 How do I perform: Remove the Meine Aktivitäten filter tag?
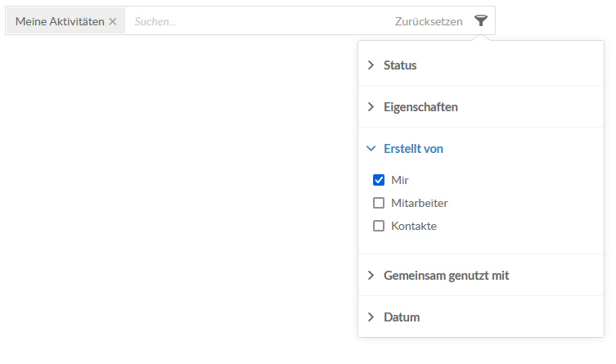pyautogui.click(x=113, y=21)
